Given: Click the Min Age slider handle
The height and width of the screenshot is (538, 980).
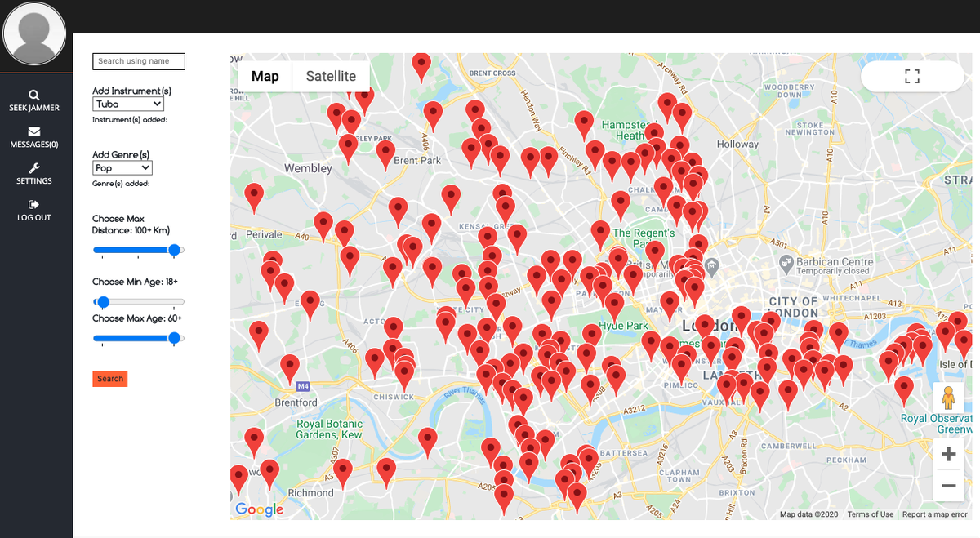Looking at the screenshot, I should click(103, 302).
